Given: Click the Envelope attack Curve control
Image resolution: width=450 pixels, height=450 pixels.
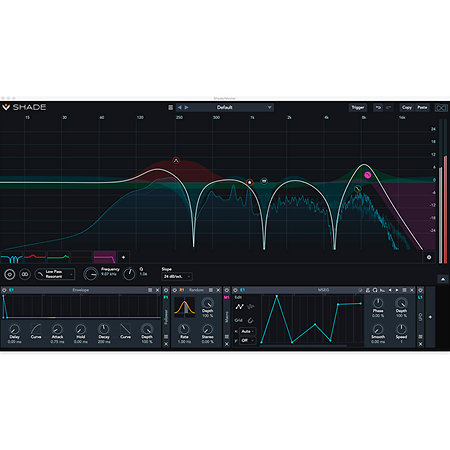Looking at the screenshot, I should click(x=36, y=329).
